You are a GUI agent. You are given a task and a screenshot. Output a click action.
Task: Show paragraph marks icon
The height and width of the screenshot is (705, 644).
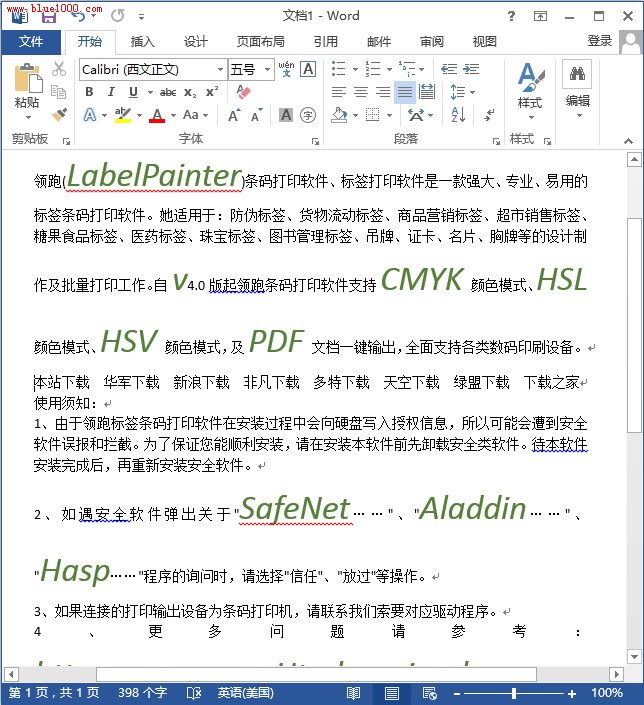pos(489,115)
